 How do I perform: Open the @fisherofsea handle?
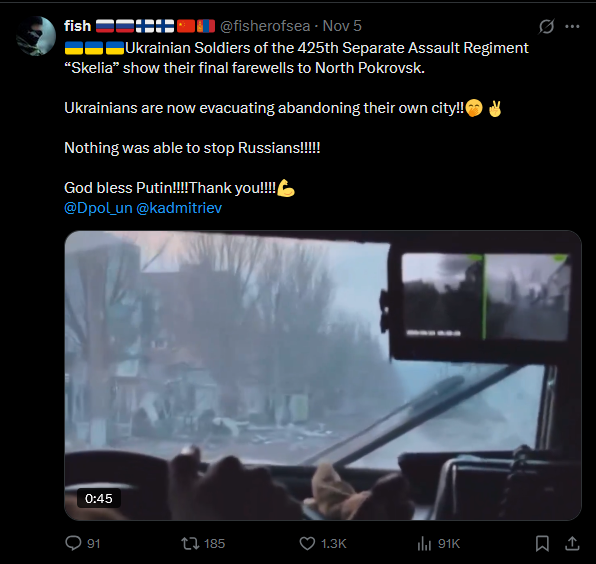click(265, 26)
